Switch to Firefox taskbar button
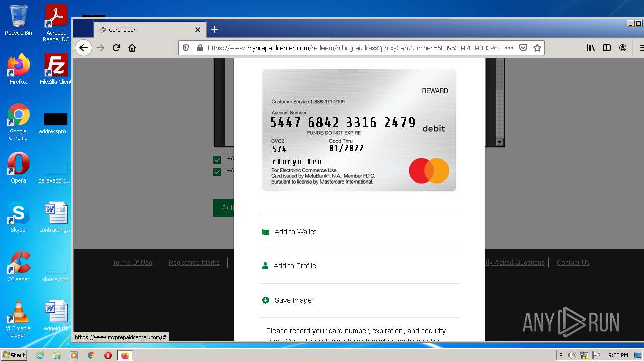 click(125, 355)
